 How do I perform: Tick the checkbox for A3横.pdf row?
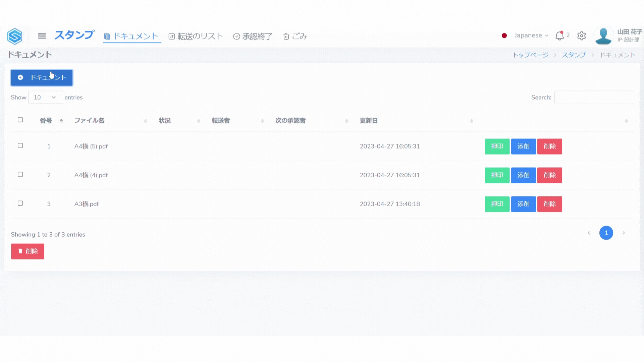pyautogui.click(x=20, y=203)
